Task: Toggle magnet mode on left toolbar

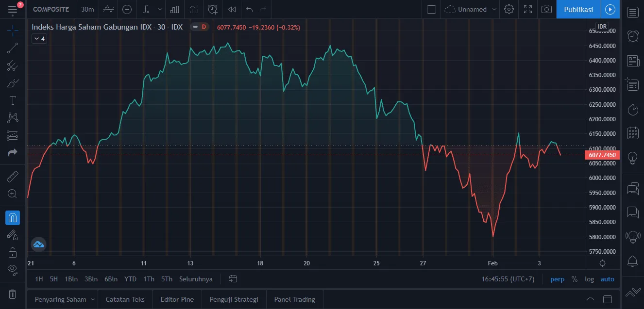Action: coord(13,217)
